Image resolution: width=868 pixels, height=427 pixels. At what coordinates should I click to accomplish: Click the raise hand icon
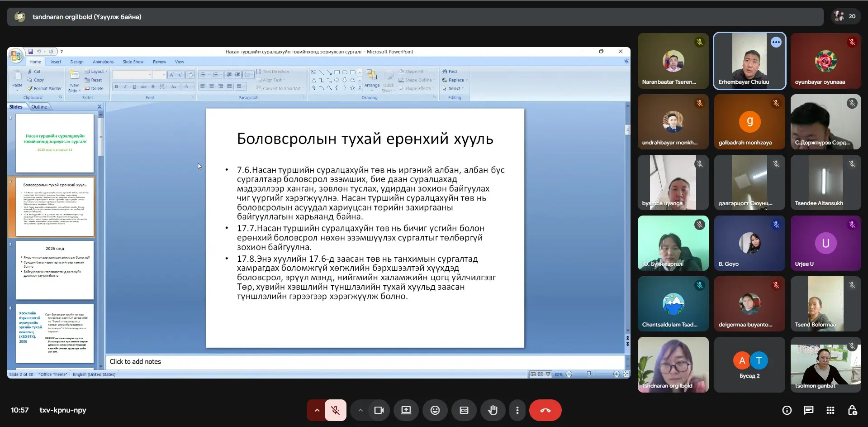pos(493,410)
